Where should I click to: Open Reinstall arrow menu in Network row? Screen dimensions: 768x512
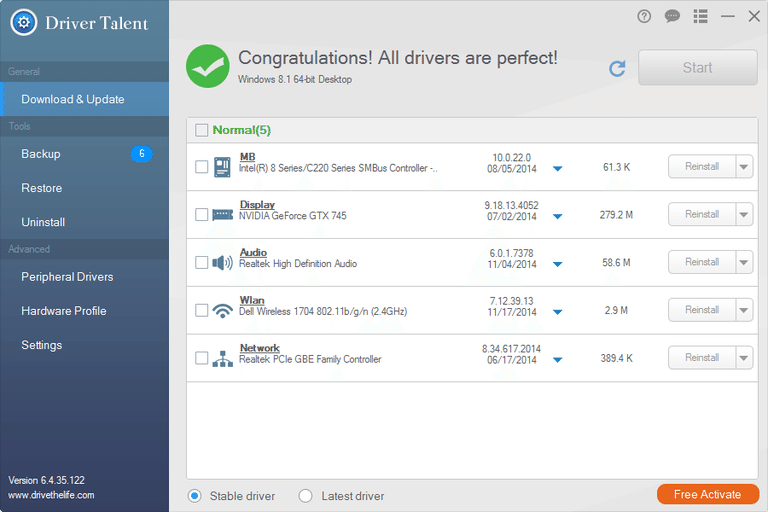(x=744, y=358)
